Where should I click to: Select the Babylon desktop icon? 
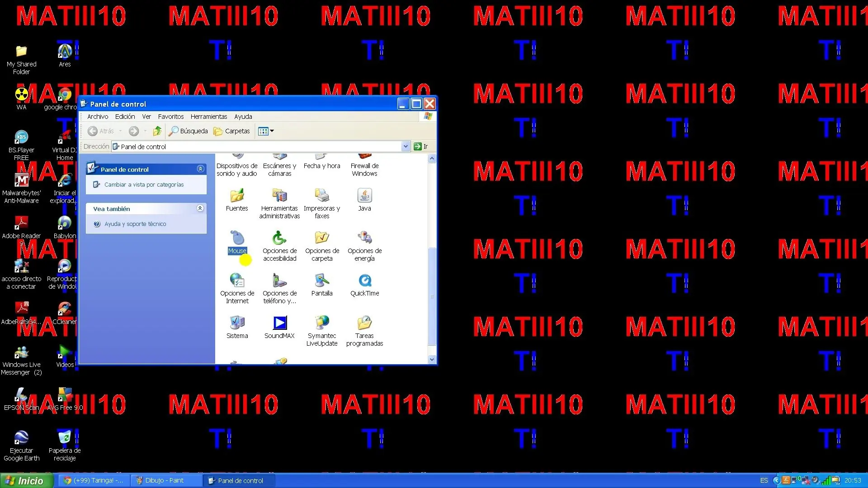click(65, 227)
